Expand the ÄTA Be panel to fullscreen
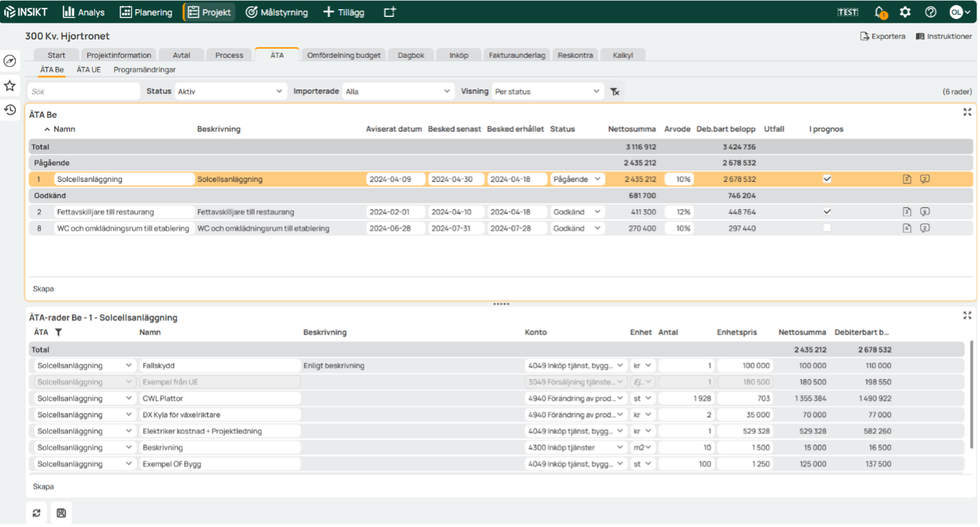The height and width of the screenshot is (527, 980). 967,112
